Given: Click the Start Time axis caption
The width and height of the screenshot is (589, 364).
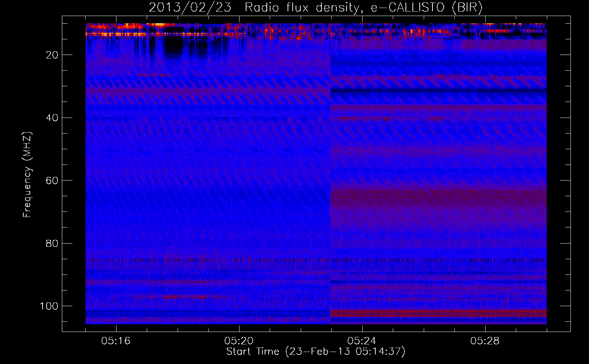Looking at the screenshot, I should [x=316, y=352].
